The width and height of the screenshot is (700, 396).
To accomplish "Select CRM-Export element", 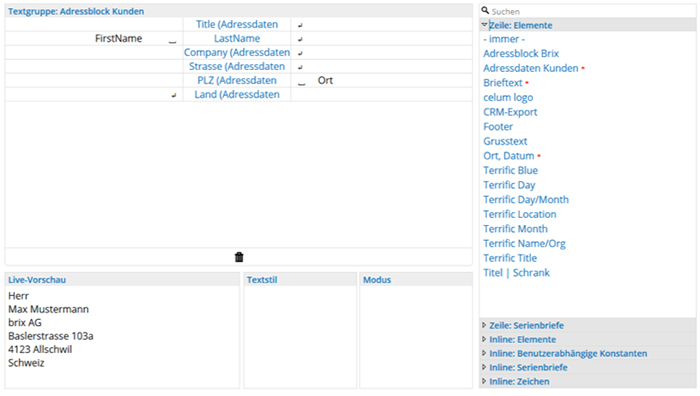I will (x=510, y=112).
